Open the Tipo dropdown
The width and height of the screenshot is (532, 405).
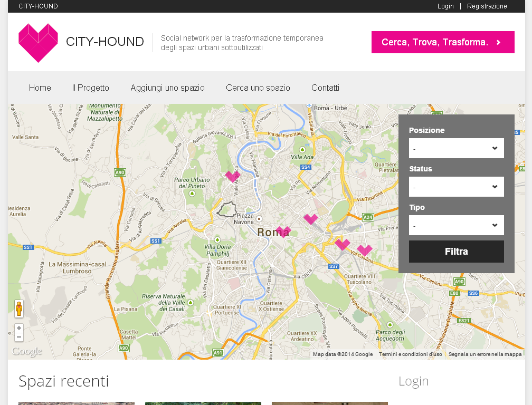click(457, 225)
